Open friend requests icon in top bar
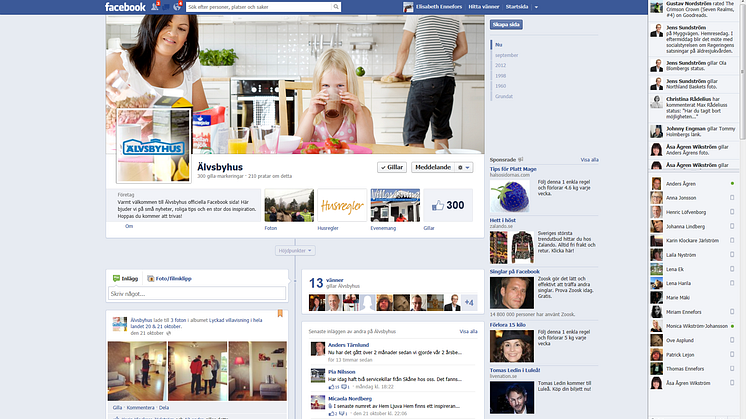Viewport: 746px width, 419px height. point(155,7)
